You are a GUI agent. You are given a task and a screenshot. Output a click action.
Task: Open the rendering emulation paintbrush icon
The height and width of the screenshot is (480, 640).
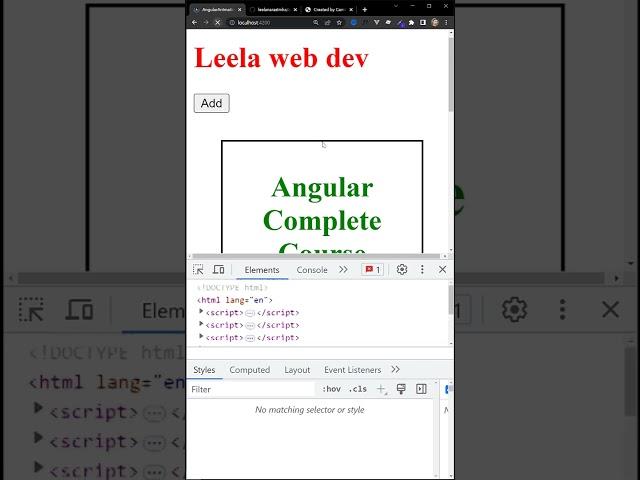pyautogui.click(x=401, y=389)
